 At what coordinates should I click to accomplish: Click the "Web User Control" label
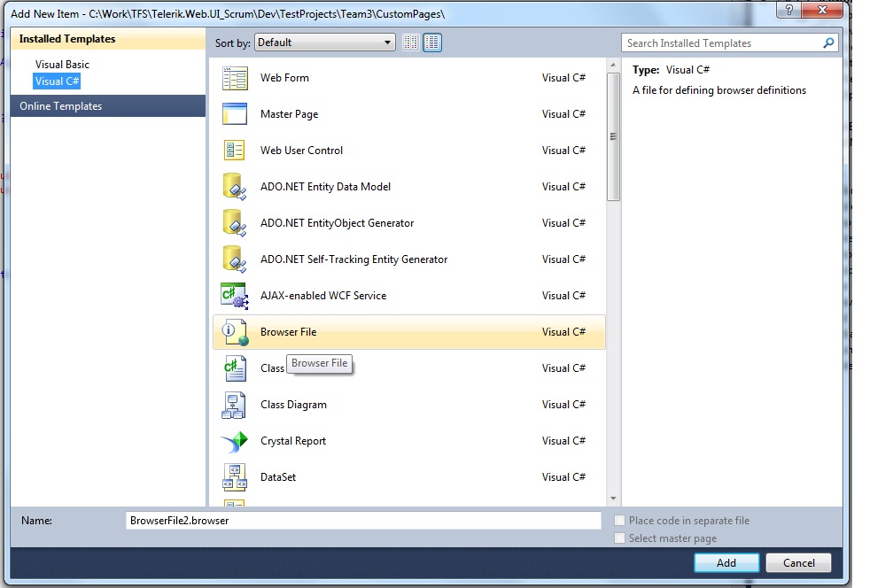(302, 151)
